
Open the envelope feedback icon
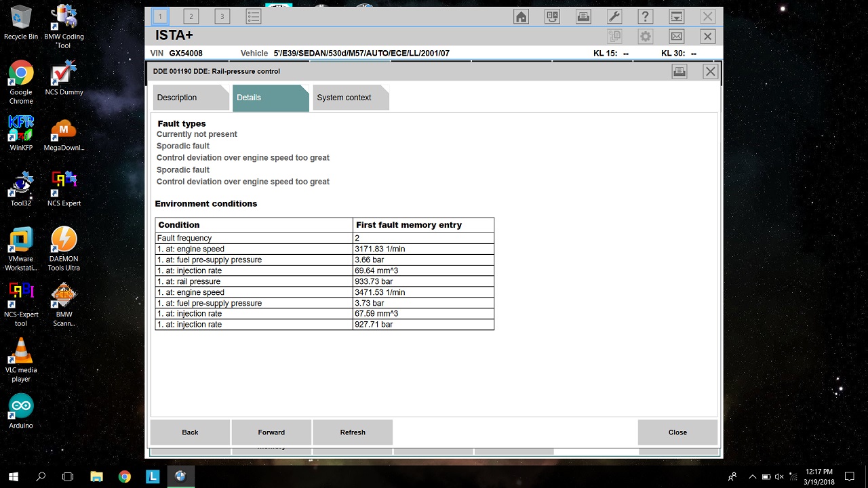point(676,37)
